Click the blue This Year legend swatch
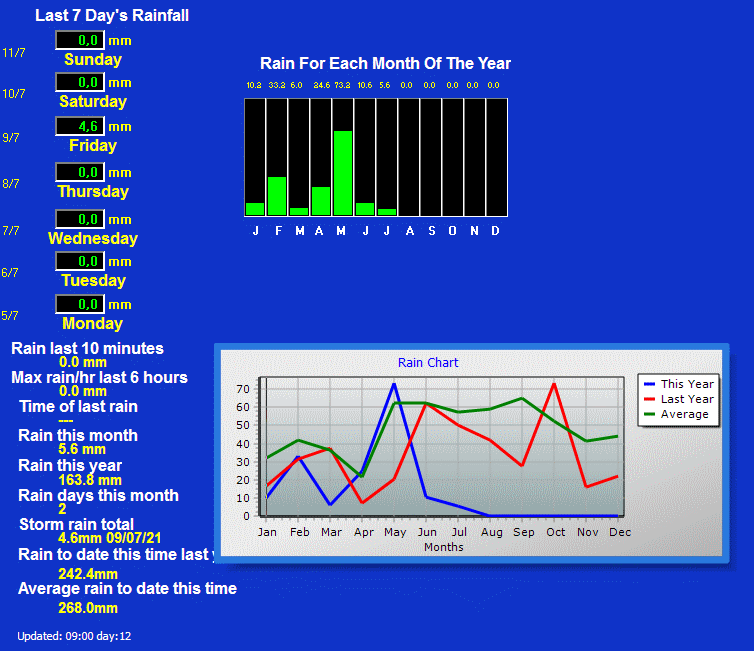 point(650,384)
